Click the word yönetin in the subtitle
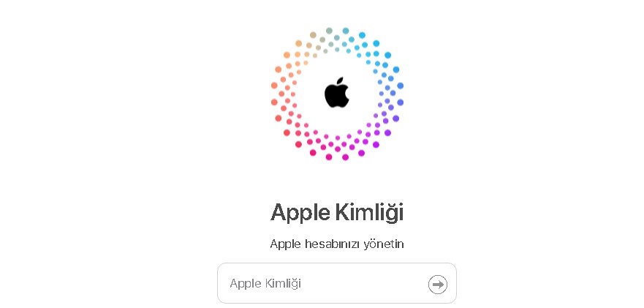Image resolution: width=644 pixels, height=308 pixels. point(384,244)
